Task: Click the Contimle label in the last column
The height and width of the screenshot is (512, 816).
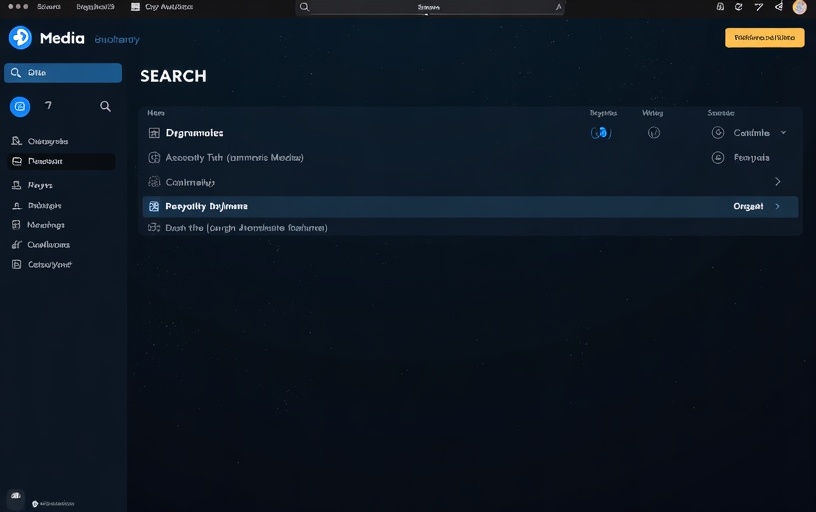Action: click(x=751, y=133)
